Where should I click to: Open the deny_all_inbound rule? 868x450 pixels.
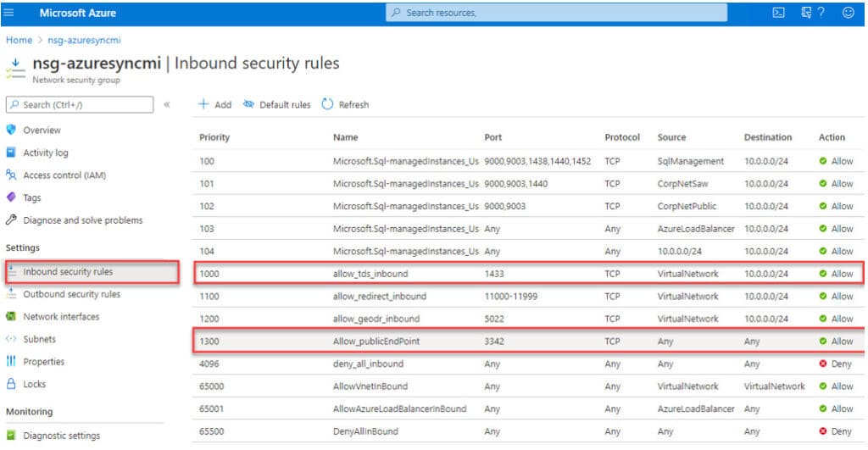pyautogui.click(x=368, y=364)
